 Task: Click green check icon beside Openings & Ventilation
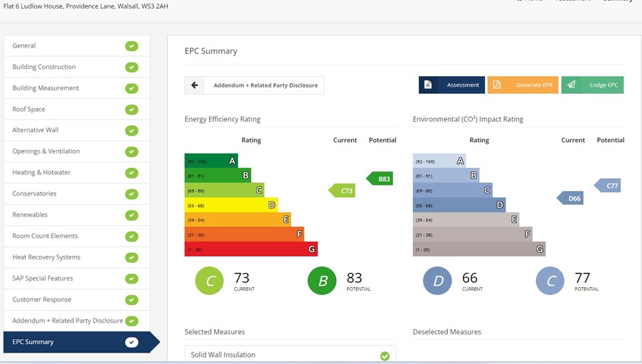coord(132,152)
